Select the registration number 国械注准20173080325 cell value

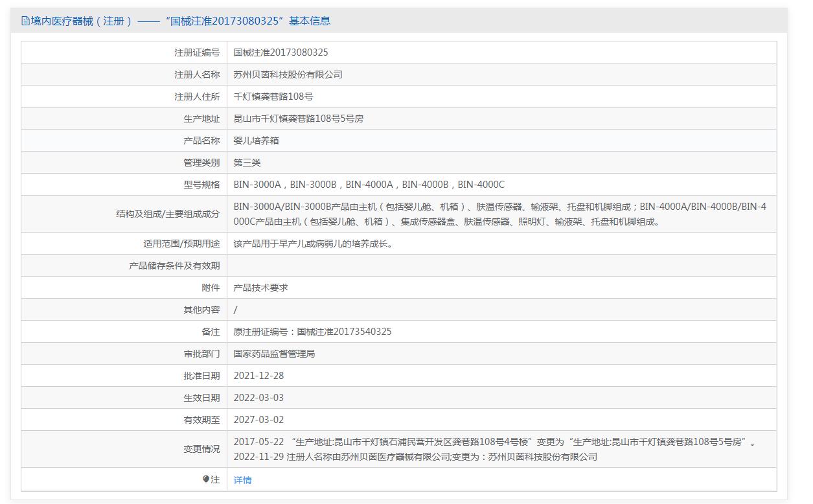(281, 52)
